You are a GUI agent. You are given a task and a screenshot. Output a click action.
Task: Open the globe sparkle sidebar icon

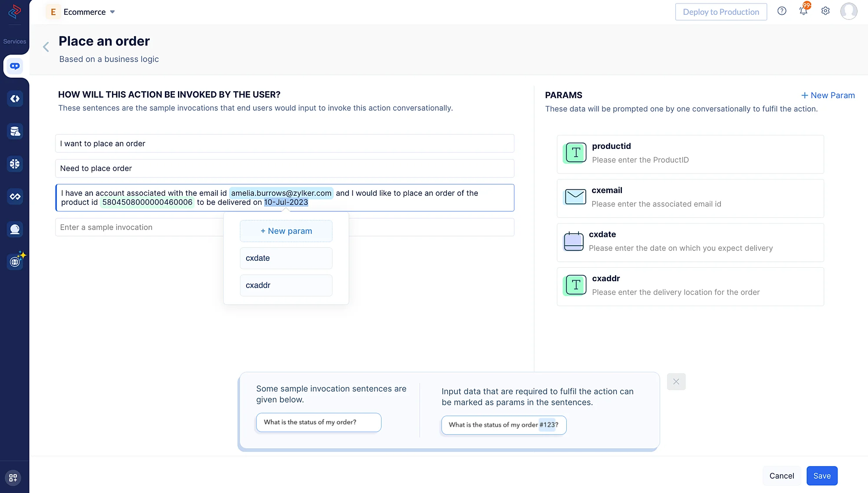point(16,261)
